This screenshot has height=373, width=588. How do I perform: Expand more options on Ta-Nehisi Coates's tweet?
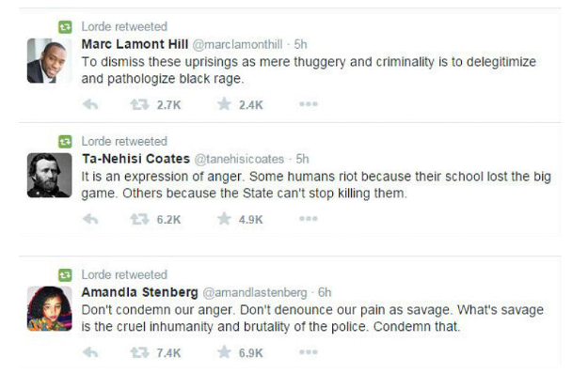click(x=309, y=219)
